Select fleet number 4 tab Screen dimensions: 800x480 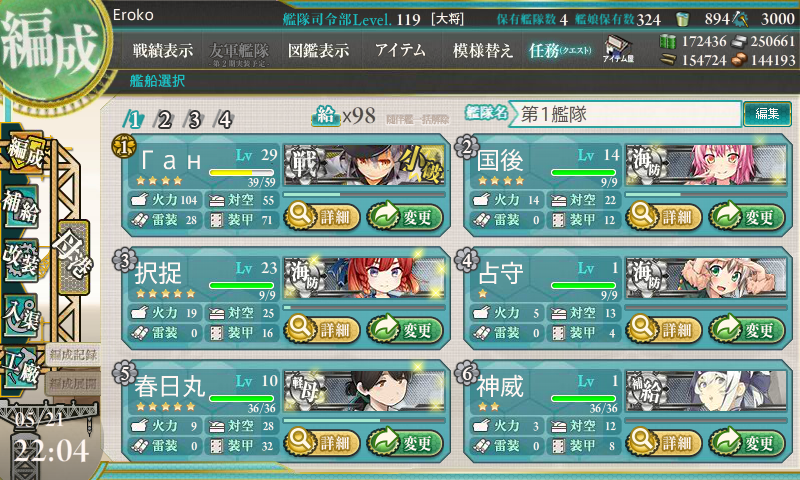224,120
